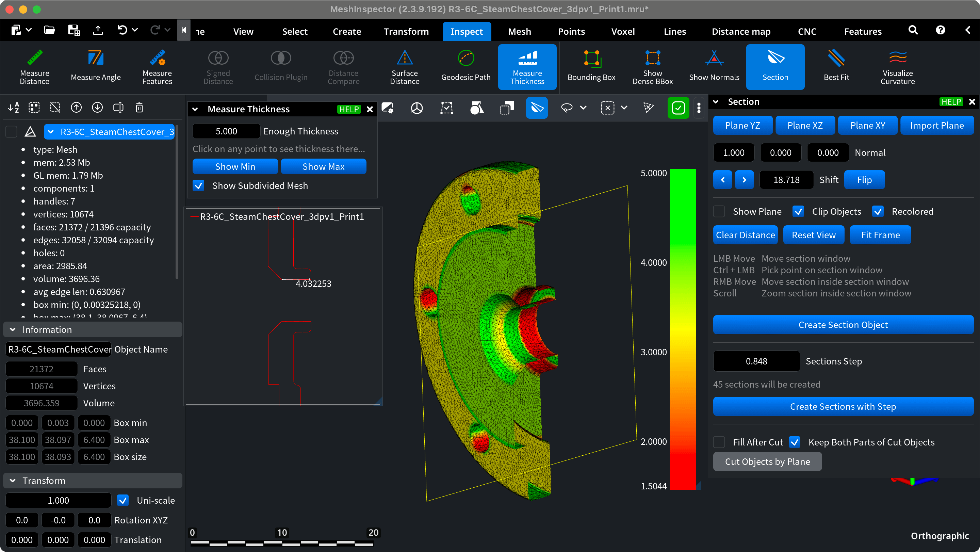Click the thickness color gradient scale bar
Image resolution: width=980 pixels, height=552 pixels.
pyautogui.click(x=683, y=329)
